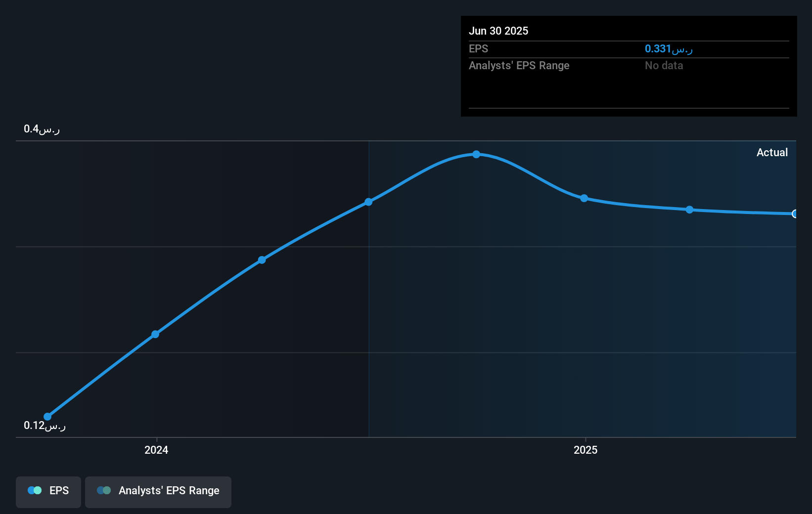Click the 0.12 y-axis minimum label

coord(45,426)
